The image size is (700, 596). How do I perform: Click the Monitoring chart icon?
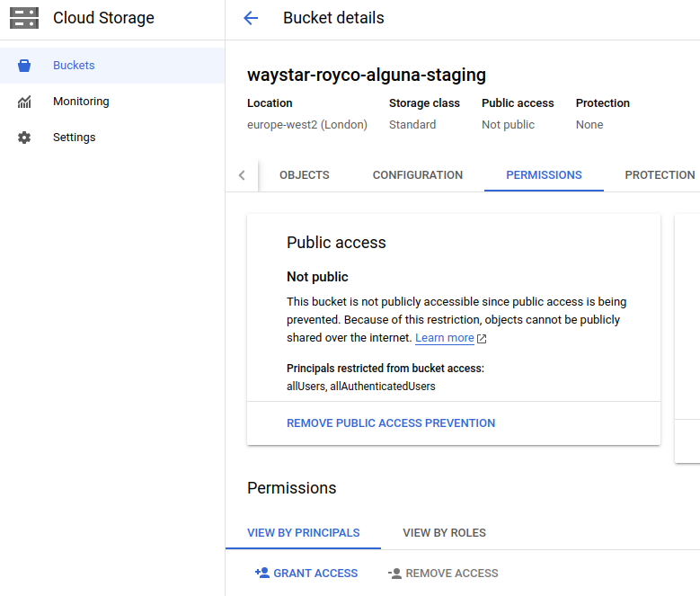24,102
